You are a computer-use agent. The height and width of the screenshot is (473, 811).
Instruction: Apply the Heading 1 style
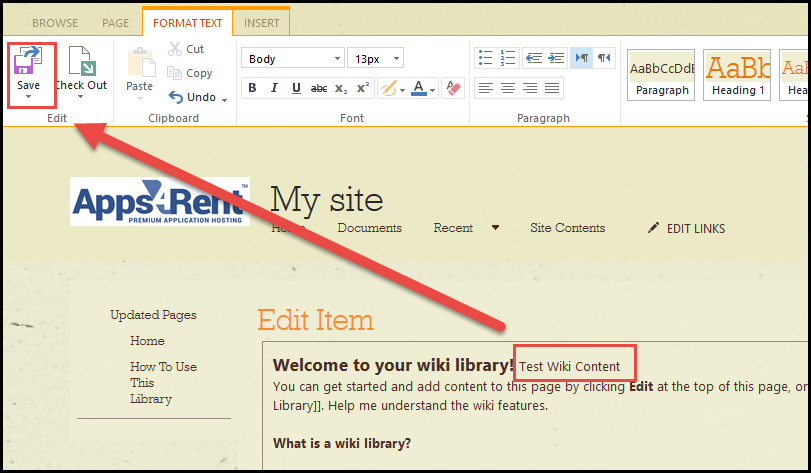point(737,75)
